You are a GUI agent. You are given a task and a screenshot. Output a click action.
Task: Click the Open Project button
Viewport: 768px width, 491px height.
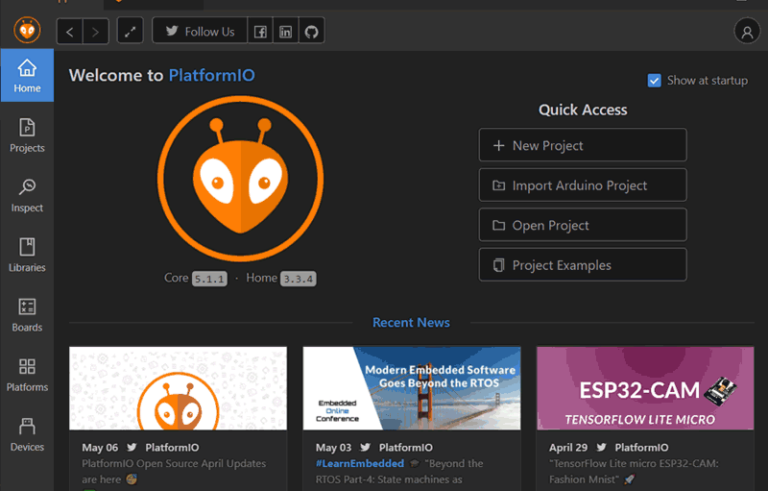[x=583, y=225]
